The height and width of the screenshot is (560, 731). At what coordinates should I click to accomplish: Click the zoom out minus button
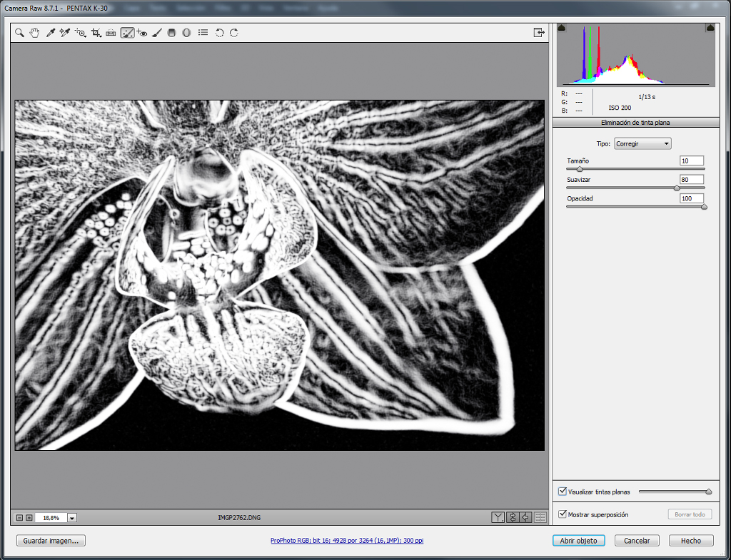(x=19, y=518)
